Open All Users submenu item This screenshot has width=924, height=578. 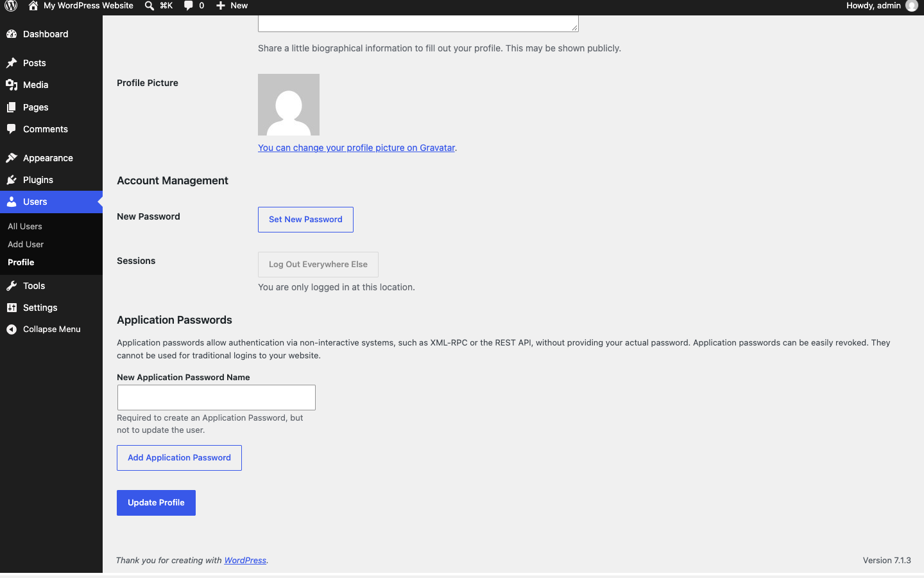click(x=25, y=226)
